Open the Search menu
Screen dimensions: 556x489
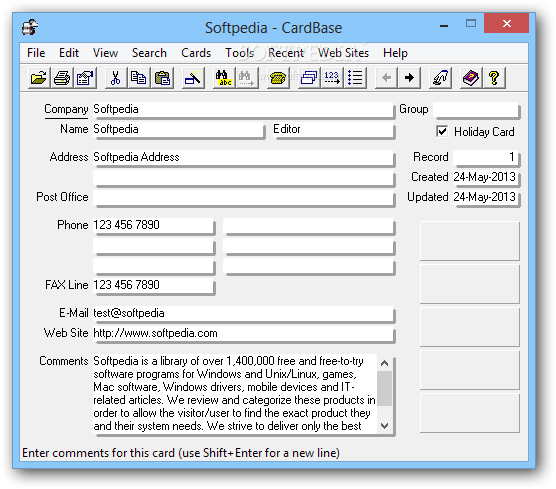coord(149,53)
